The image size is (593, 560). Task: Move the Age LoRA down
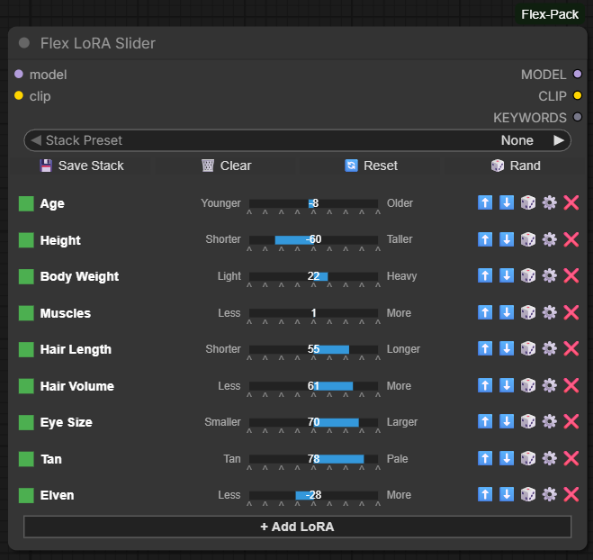(x=506, y=203)
